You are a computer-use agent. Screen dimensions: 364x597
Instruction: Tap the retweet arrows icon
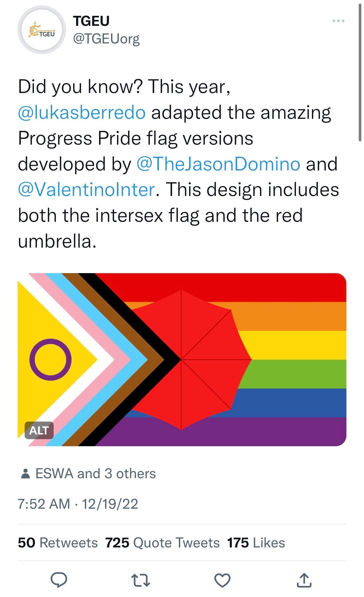click(141, 580)
